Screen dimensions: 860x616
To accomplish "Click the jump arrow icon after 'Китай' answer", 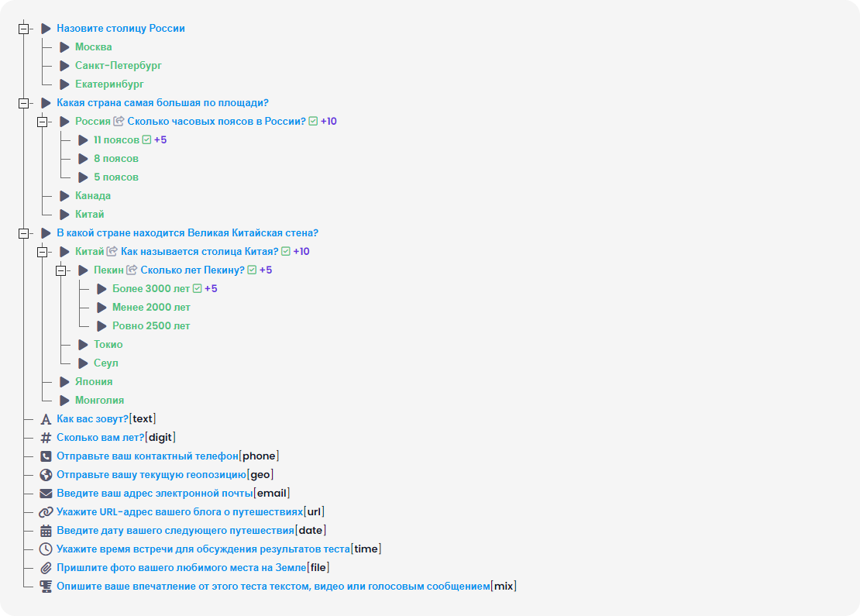I will (x=112, y=252).
